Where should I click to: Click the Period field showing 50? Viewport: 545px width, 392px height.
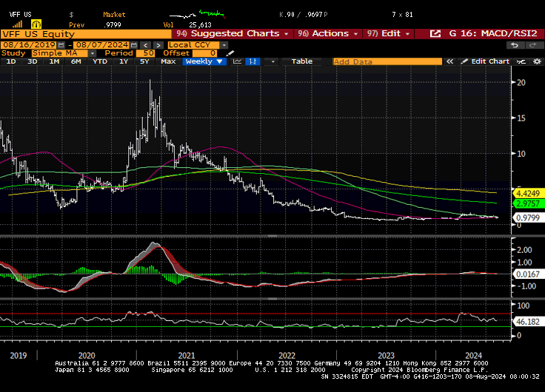tap(146, 53)
